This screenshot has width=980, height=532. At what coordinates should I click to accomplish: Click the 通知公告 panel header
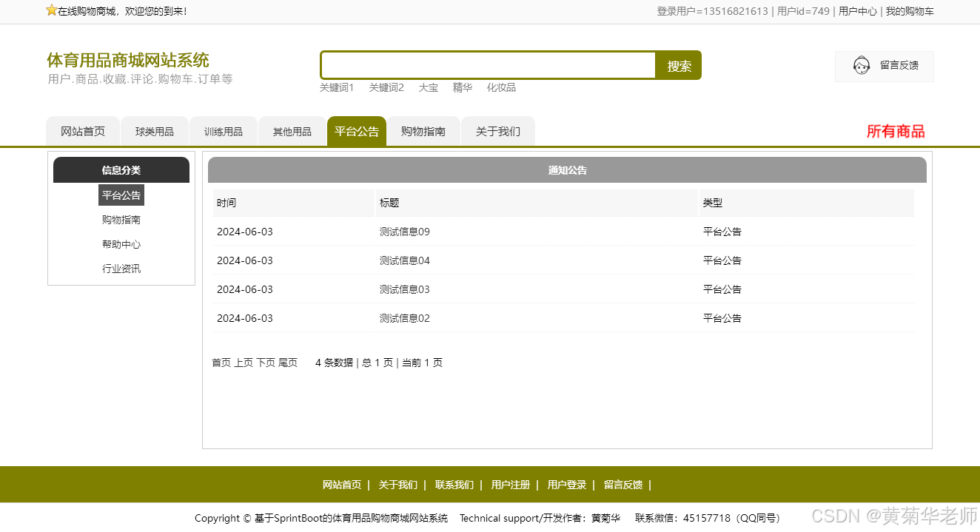click(x=567, y=170)
